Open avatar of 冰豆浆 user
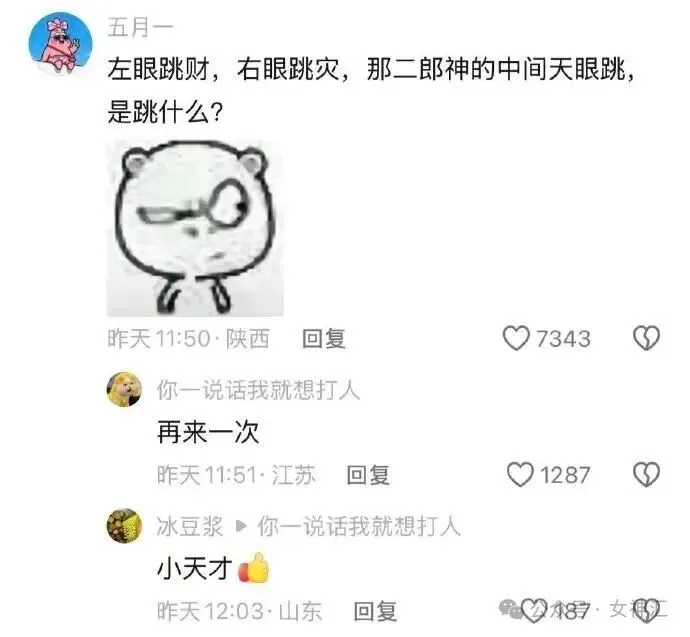This screenshot has height=637, width=690. coord(125,526)
